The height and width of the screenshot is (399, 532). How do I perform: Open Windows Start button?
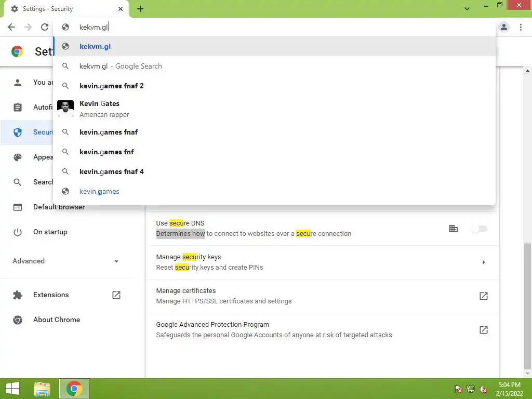click(12, 389)
